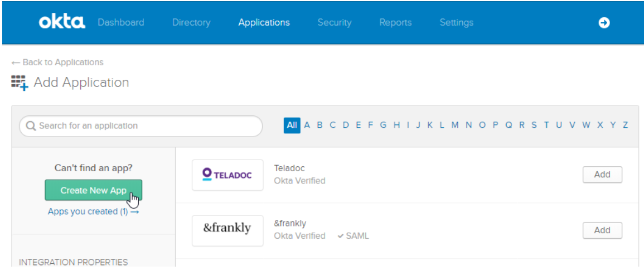Click the Create New App button
This screenshot has height=275, width=644.
tap(94, 190)
